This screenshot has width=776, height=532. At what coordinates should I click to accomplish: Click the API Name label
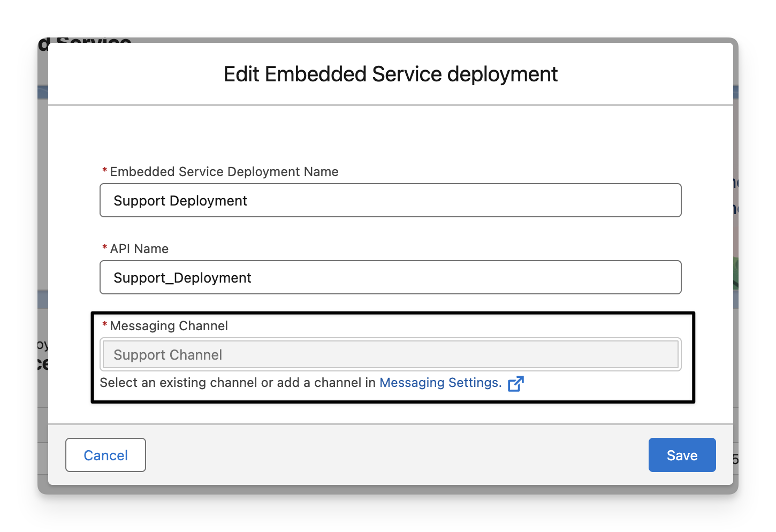tap(139, 249)
